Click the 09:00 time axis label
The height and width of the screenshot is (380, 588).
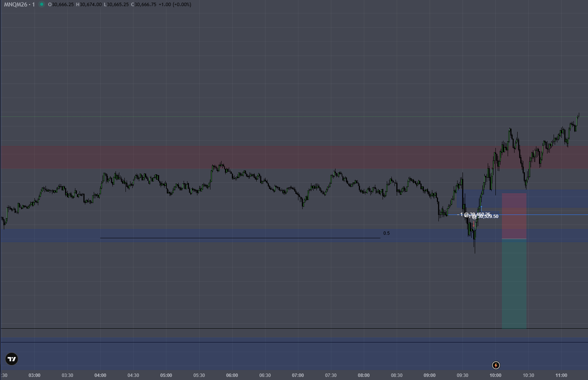(x=430, y=375)
